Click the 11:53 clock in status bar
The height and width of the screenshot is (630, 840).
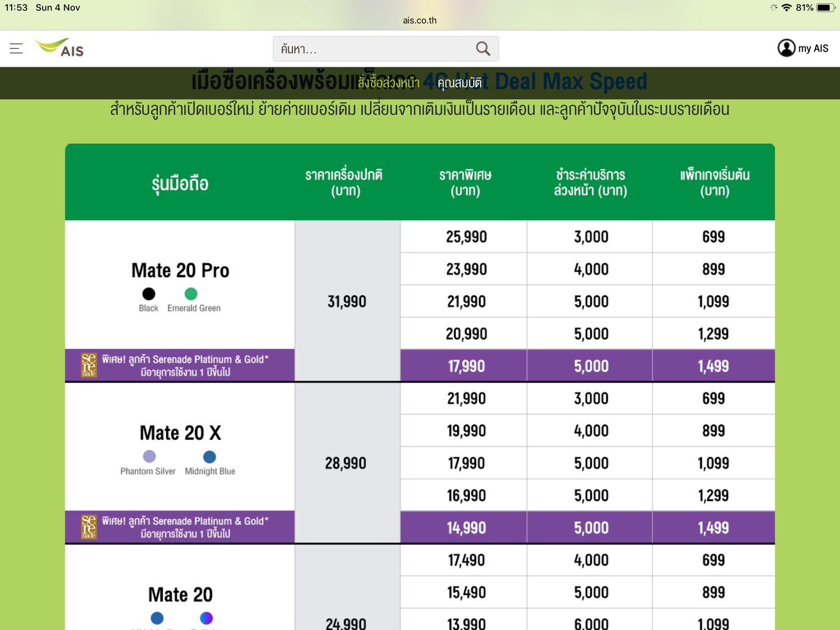(16, 7)
